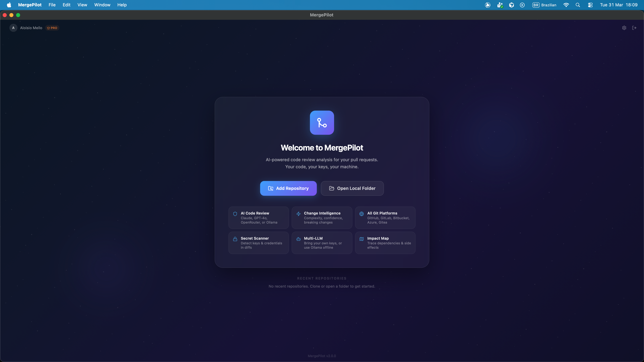This screenshot has width=644, height=362.
Task: Open the MergePilot application menu
Action: click(x=30, y=5)
